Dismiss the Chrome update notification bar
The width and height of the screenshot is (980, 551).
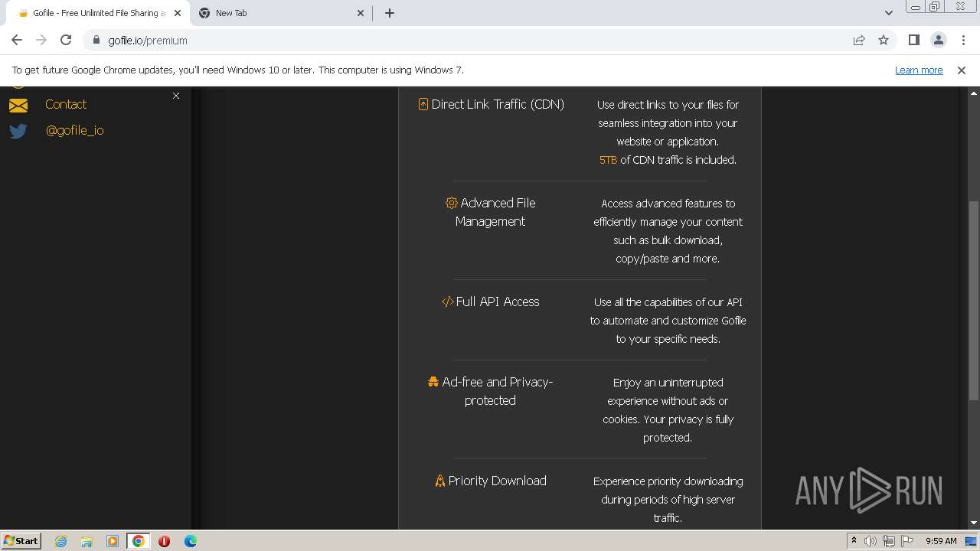[x=962, y=70]
